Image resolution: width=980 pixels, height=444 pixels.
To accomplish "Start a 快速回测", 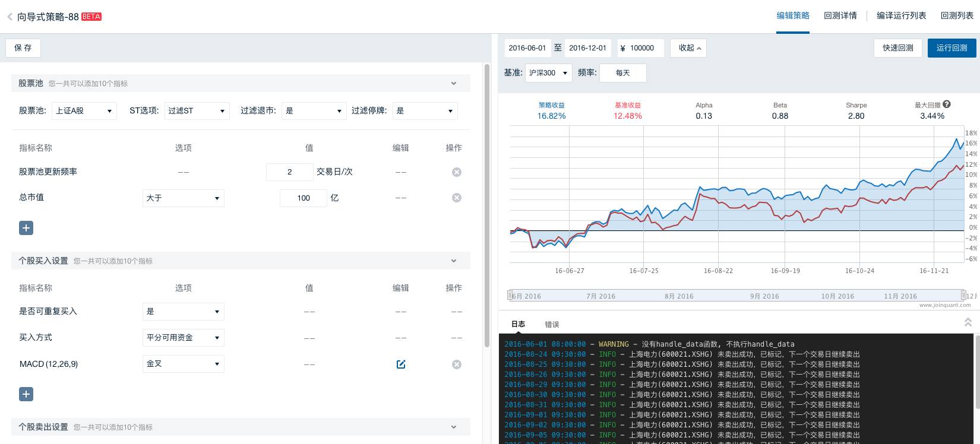I will [x=897, y=48].
